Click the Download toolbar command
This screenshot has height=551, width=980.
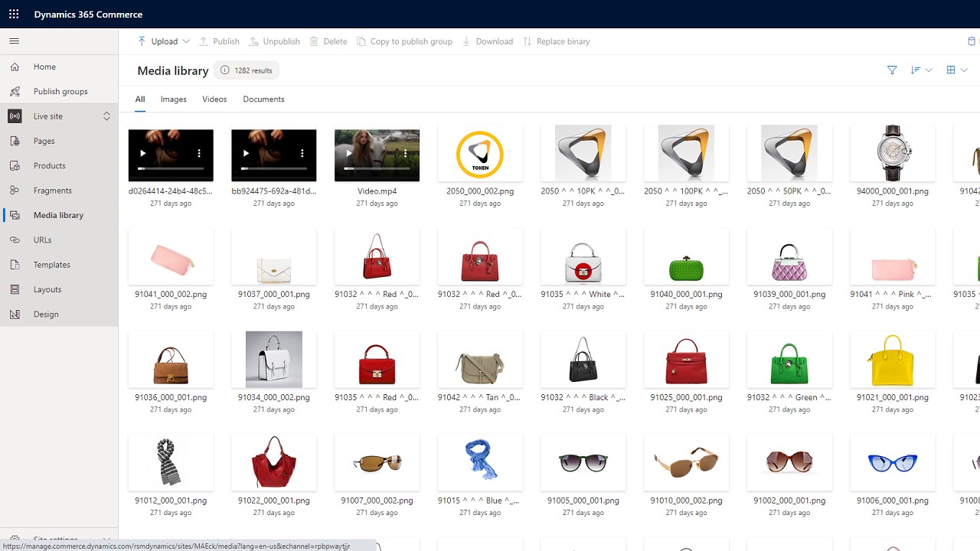click(487, 41)
